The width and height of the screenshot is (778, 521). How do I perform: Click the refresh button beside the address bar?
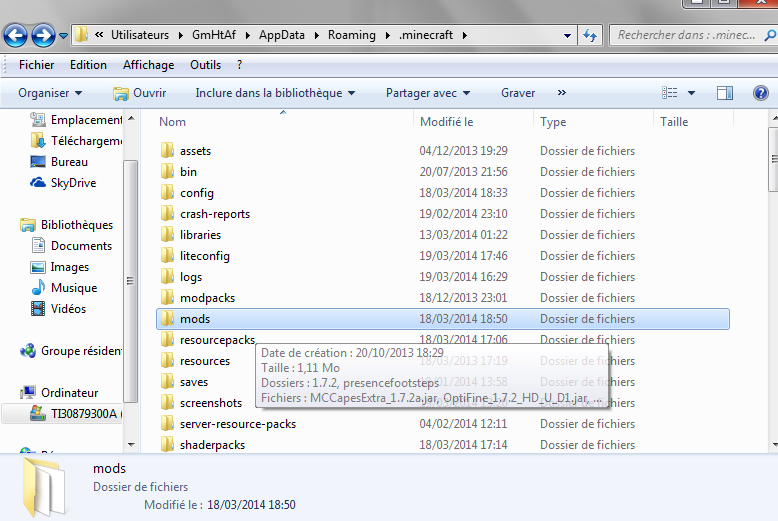589,35
